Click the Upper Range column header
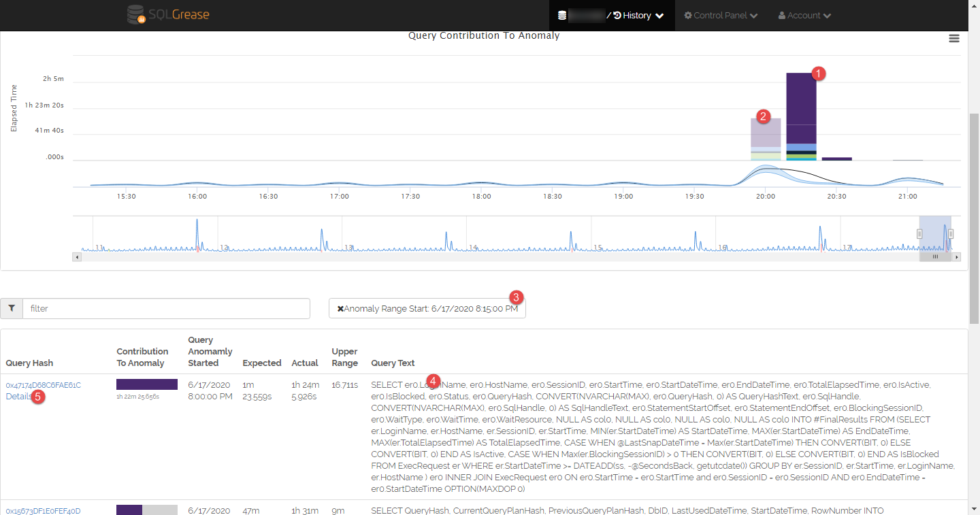Screen dimensions: 980x515 click(x=345, y=357)
